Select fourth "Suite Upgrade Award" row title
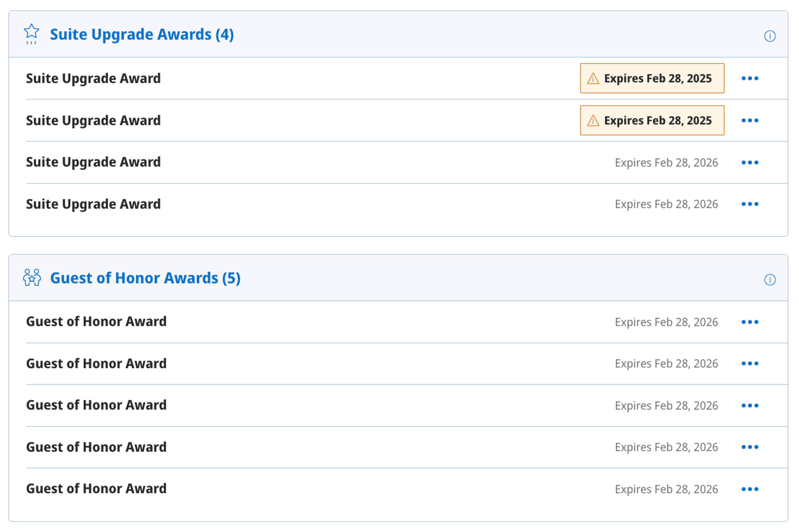This screenshot has width=799, height=532. click(x=93, y=204)
